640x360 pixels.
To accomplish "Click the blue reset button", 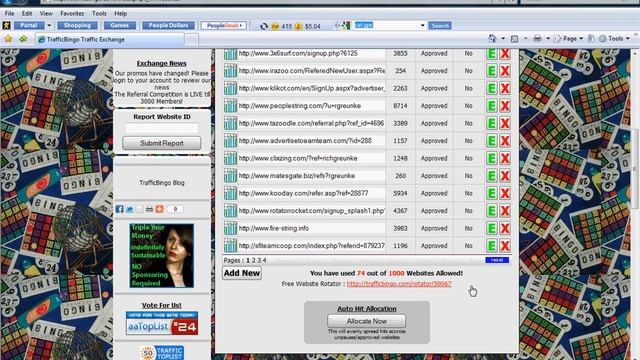I will tap(497, 260).
